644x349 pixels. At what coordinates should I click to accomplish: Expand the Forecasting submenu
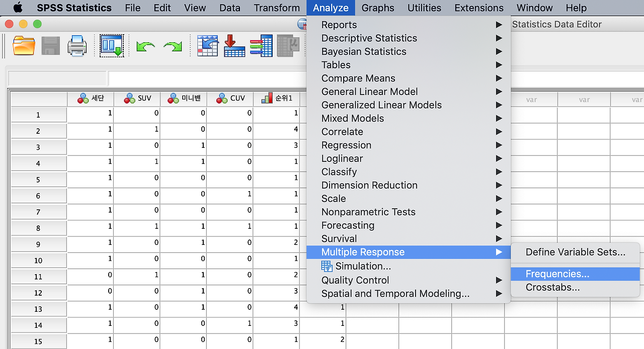pos(409,225)
